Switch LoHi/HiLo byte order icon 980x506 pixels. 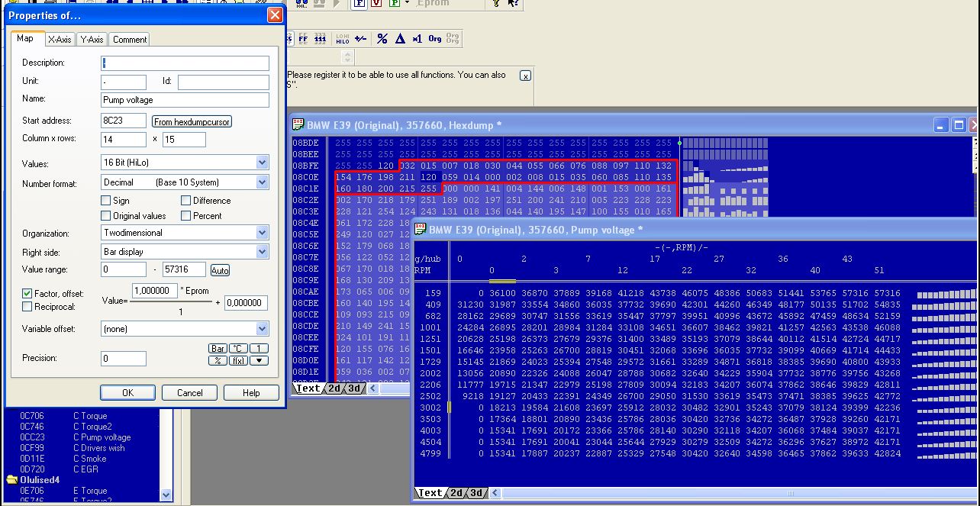click(343, 39)
